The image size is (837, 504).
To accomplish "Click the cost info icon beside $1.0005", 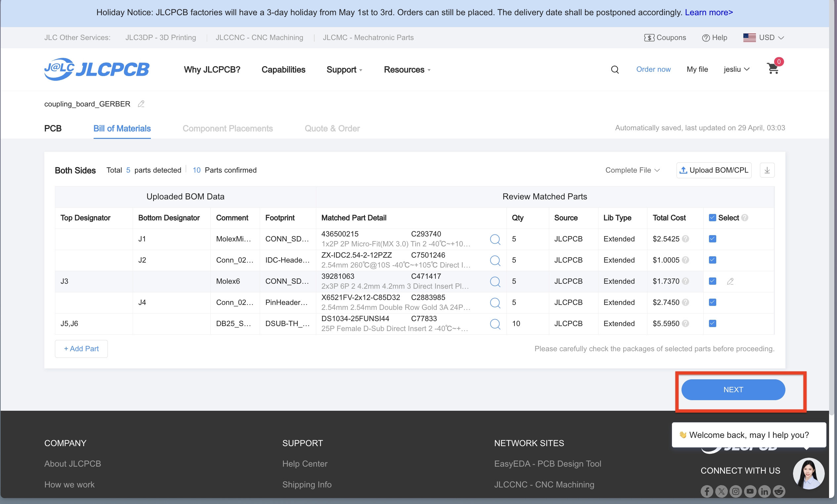I will (685, 260).
